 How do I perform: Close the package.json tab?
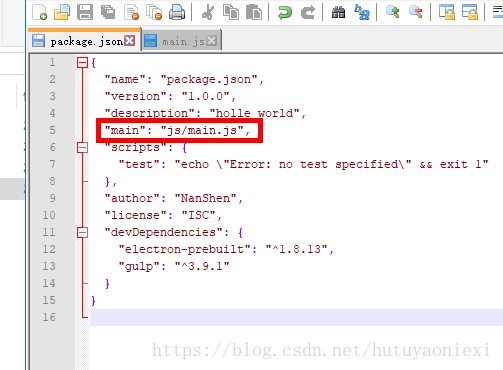129,41
